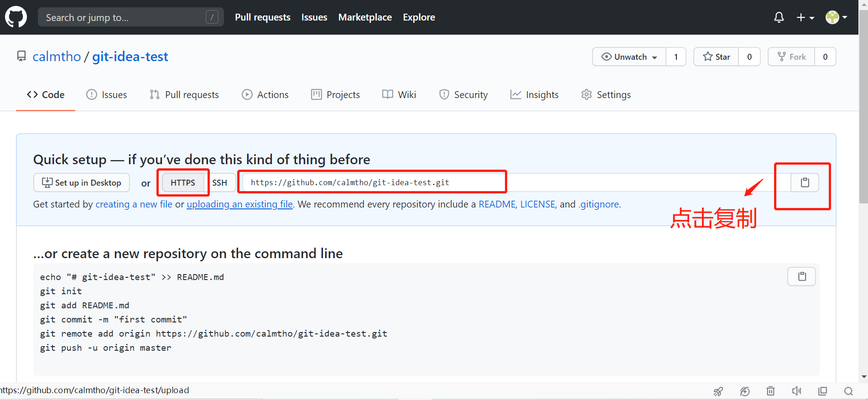This screenshot has width=868, height=400.
Task: Copy the command line snippet via clipboard icon
Action: coord(802,276)
